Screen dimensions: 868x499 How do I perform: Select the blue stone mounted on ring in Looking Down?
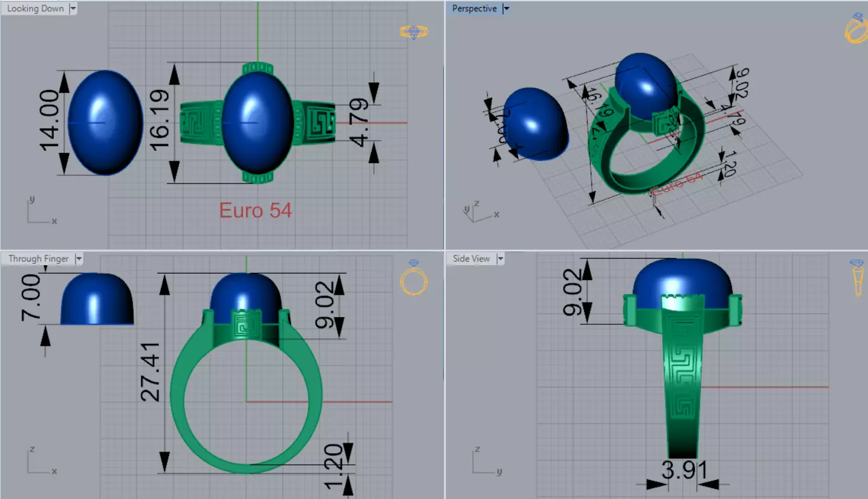pyautogui.click(x=258, y=123)
